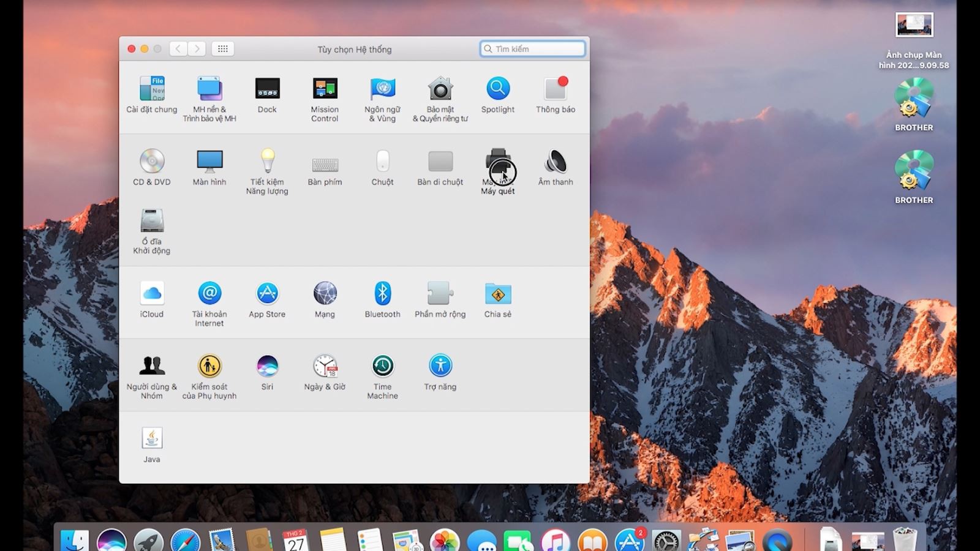
Task: Open the Dock preferences pane
Action: tap(267, 89)
